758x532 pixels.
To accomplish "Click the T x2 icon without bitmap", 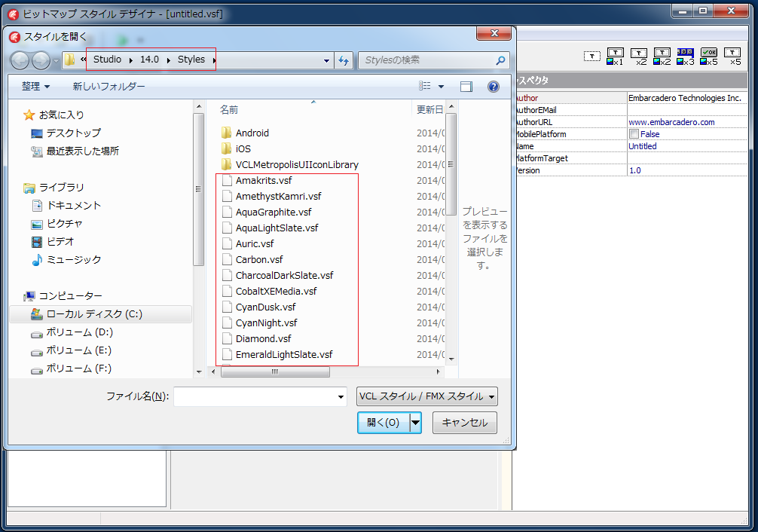I will pos(639,57).
